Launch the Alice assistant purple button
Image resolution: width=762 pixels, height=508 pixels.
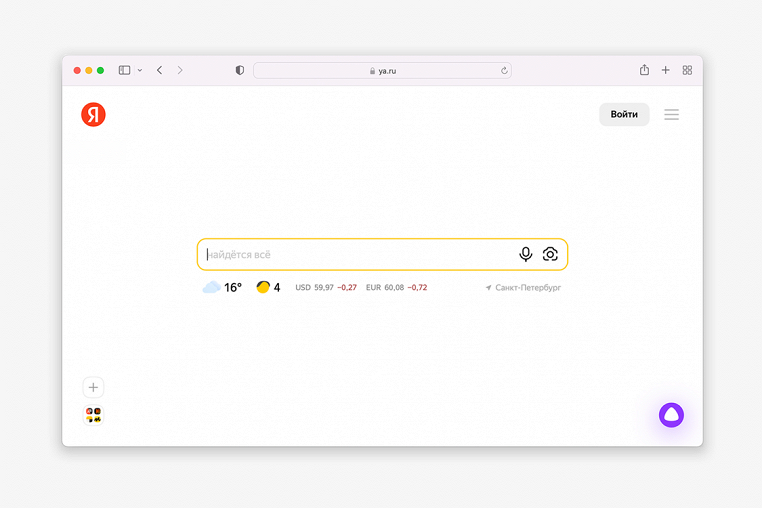tap(671, 415)
